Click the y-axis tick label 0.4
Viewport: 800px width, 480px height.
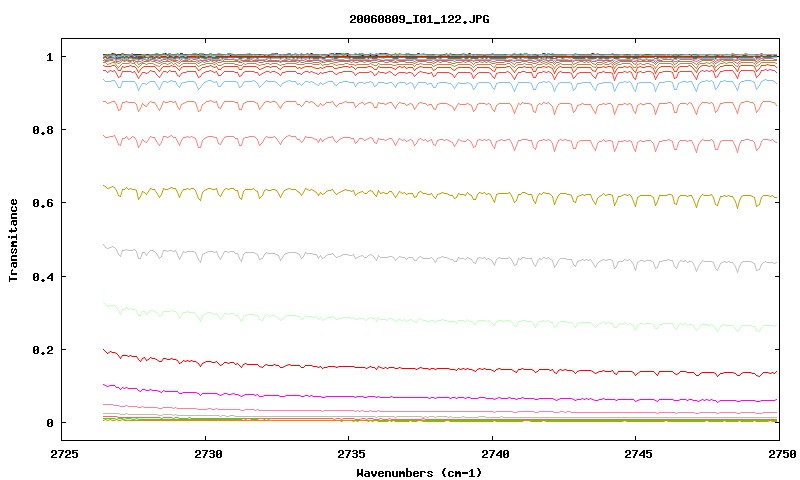point(43,276)
